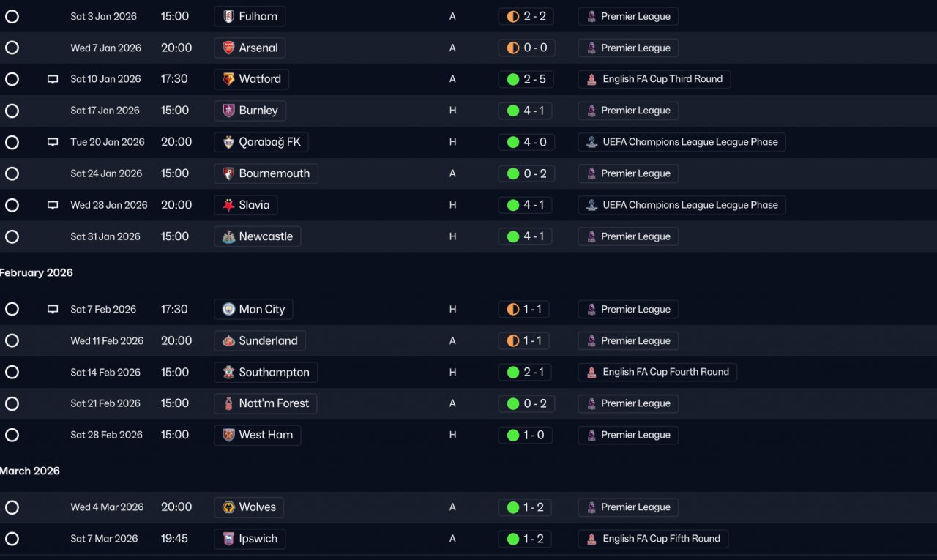Open the Nott'm Forest team link
937x560 pixels.
pos(265,403)
